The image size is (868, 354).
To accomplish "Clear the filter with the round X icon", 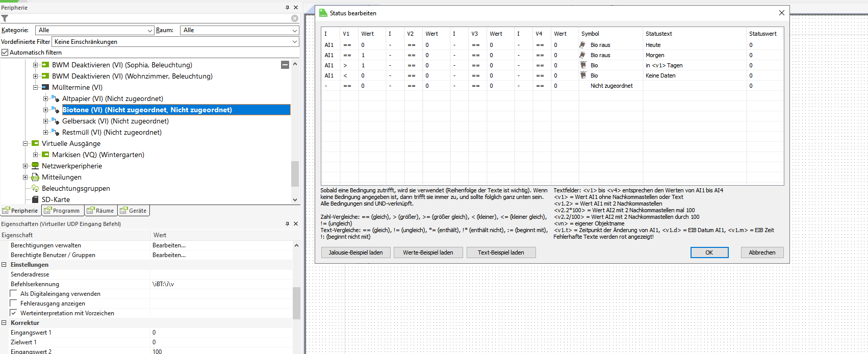I will pos(295,18).
